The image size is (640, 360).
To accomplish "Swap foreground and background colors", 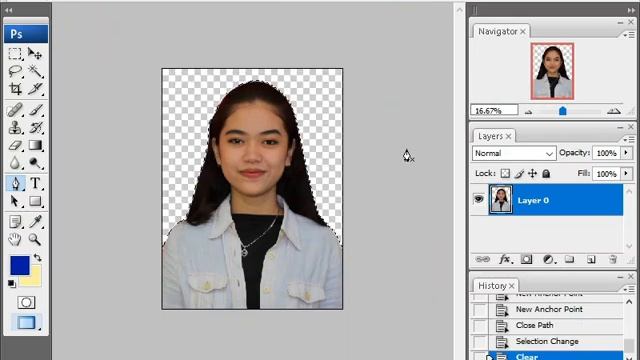I will (38, 258).
